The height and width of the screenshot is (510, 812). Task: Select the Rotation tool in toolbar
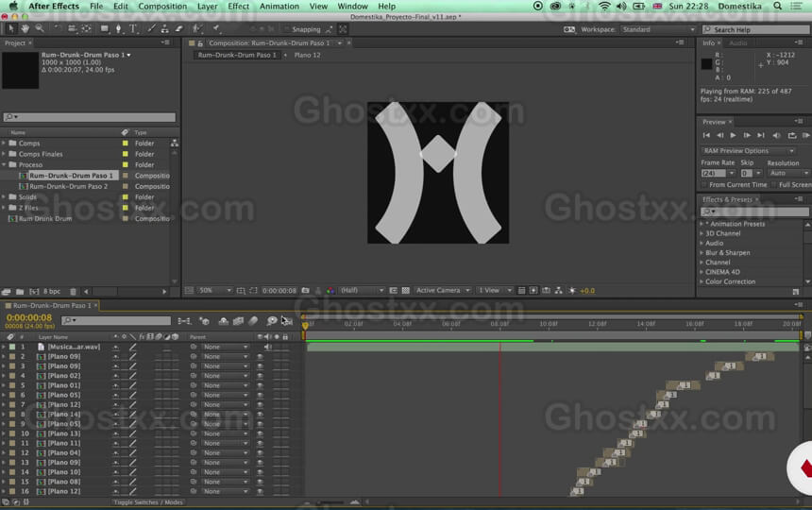58,29
